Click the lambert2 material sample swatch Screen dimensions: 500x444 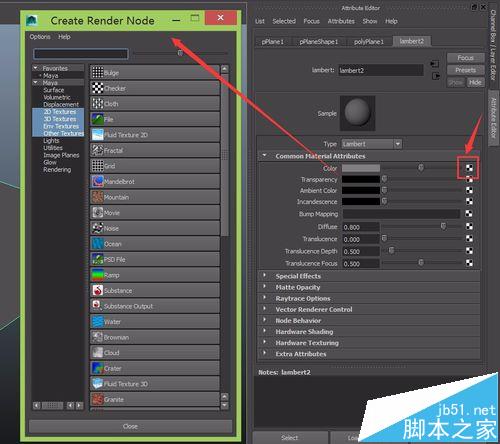(357, 113)
